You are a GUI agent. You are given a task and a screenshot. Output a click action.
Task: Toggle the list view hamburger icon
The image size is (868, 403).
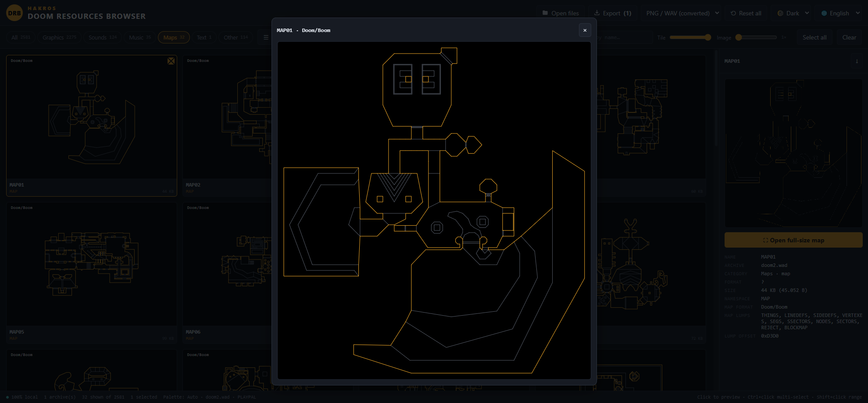[266, 37]
